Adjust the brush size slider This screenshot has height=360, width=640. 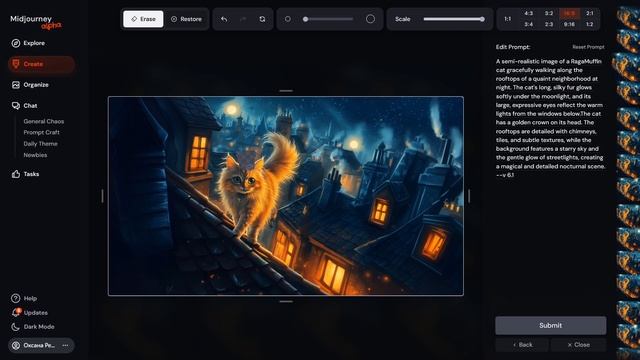click(329, 19)
